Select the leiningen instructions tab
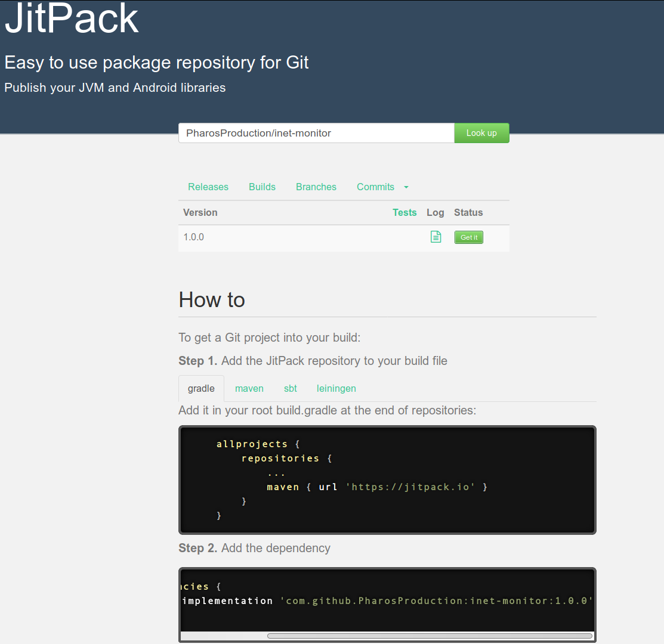 (x=336, y=388)
